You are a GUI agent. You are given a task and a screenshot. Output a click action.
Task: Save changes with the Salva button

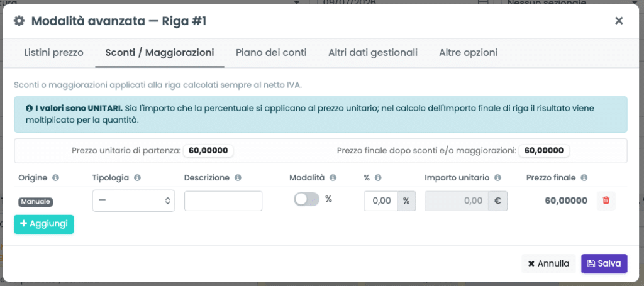click(604, 263)
